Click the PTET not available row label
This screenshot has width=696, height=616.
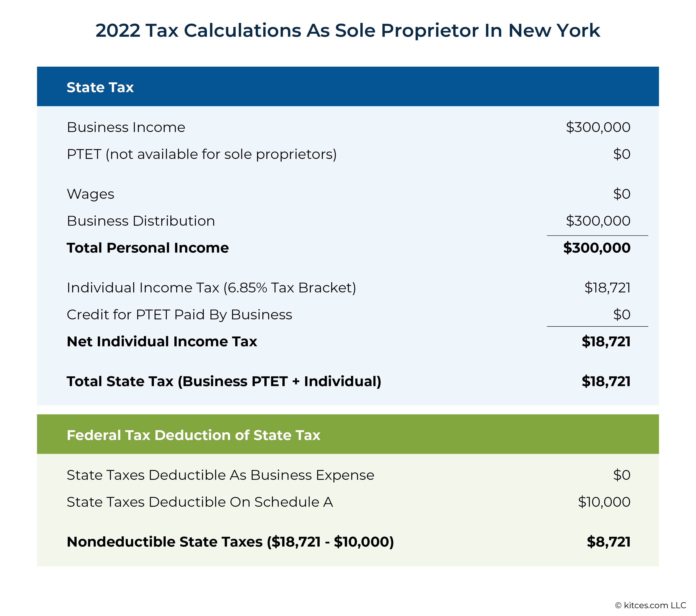[x=202, y=154]
